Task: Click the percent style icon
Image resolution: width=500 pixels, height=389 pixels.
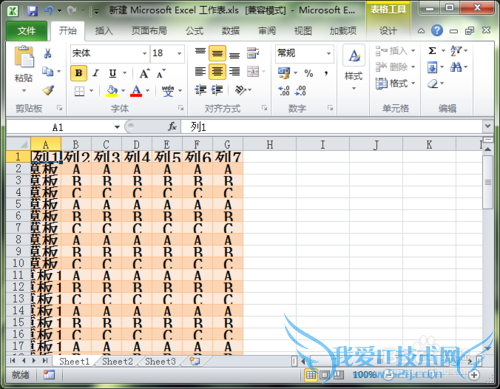Action: tap(309, 73)
